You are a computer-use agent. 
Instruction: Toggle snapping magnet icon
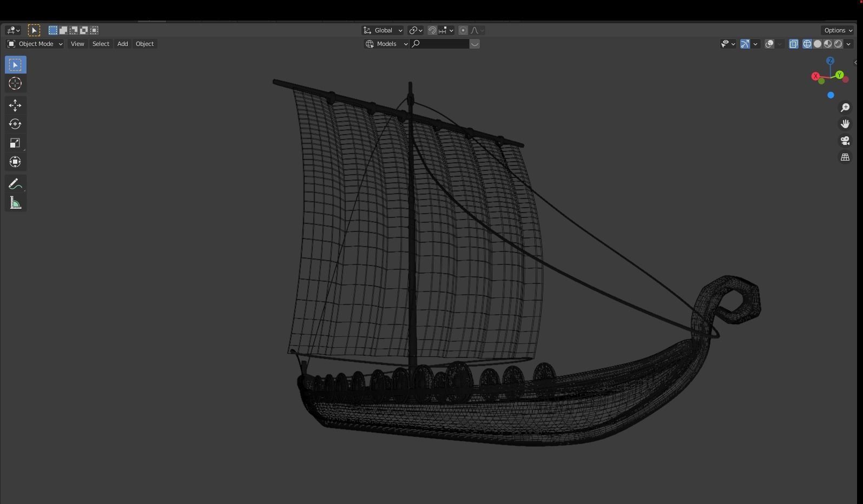tap(432, 30)
